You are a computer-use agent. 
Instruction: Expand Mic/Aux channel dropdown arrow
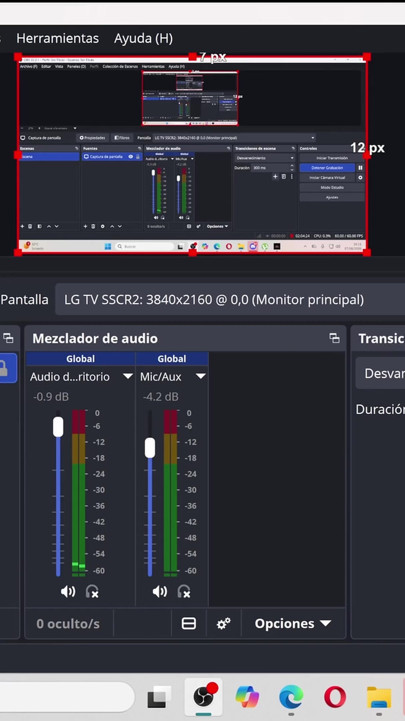point(200,377)
